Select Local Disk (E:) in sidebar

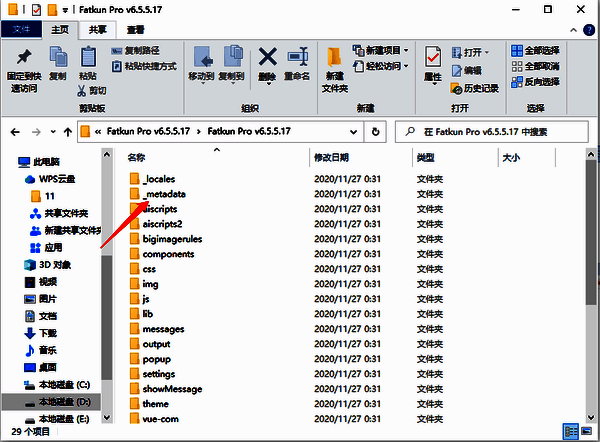point(57,419)
